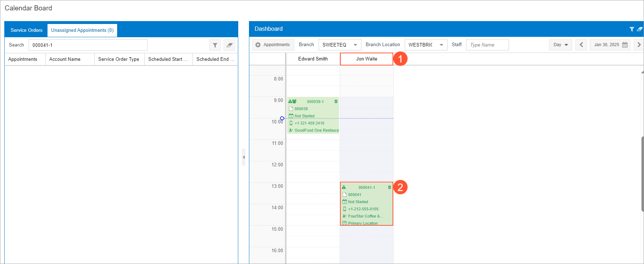Go to the previous day arrow
This screenshot has height=264, width=644.
pos(581,45)
